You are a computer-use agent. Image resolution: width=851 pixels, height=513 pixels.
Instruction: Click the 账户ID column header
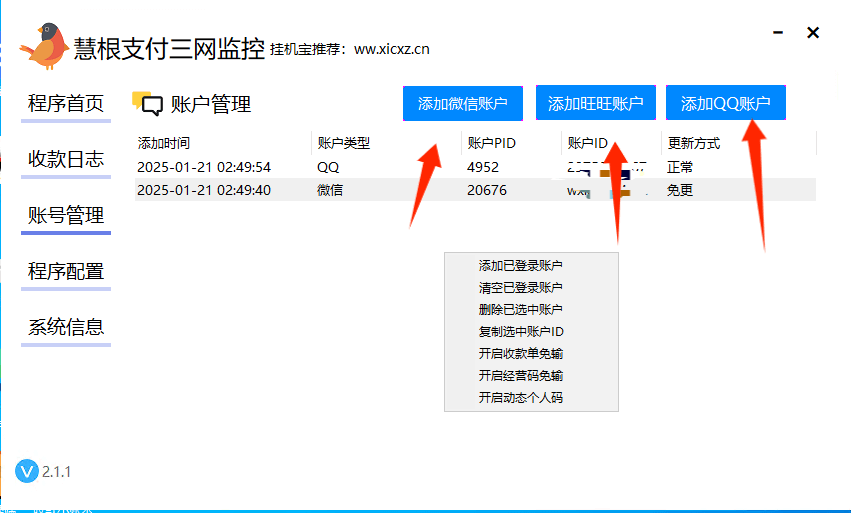click(x=611, y=143)
